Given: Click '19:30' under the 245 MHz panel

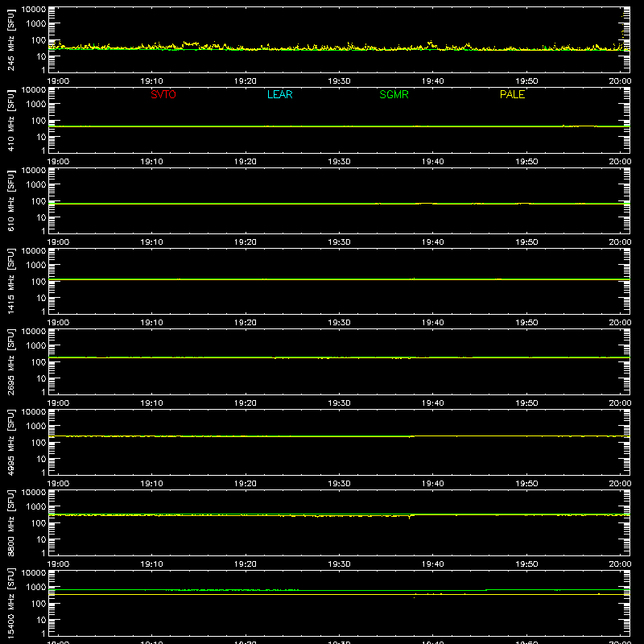Looking at the screenshot, I should tap(339, 81).
